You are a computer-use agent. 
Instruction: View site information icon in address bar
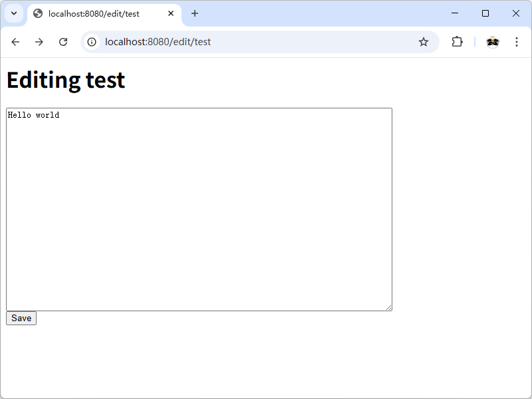(92, 42)
